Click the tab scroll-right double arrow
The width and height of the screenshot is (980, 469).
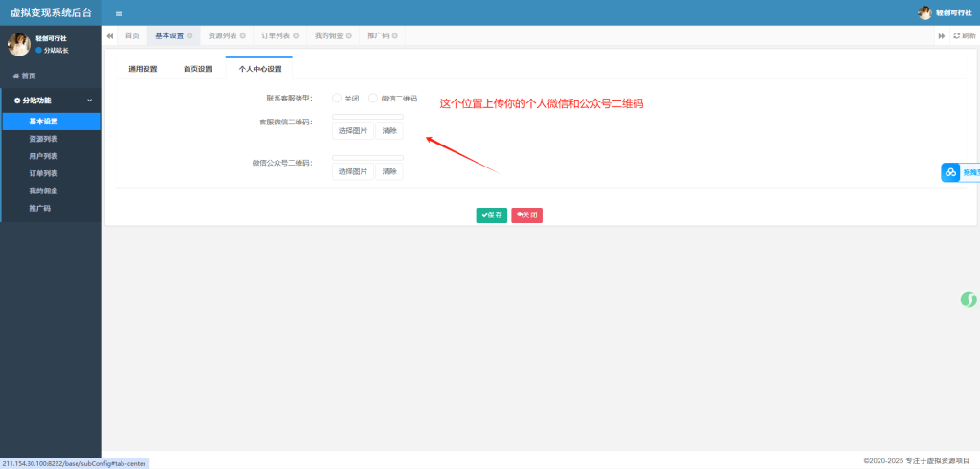click(941, 36)
